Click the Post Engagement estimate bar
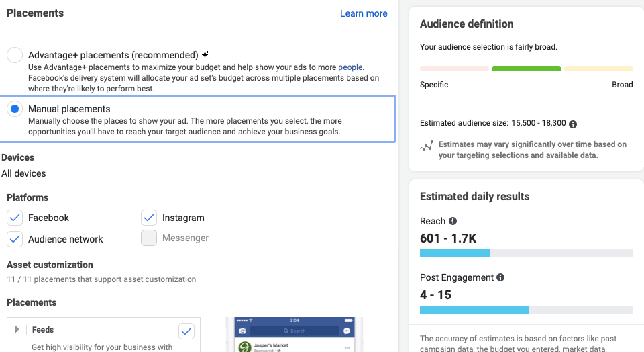This screenshot has height=352, width=644. pyautogui.click(x=526, y=310)
